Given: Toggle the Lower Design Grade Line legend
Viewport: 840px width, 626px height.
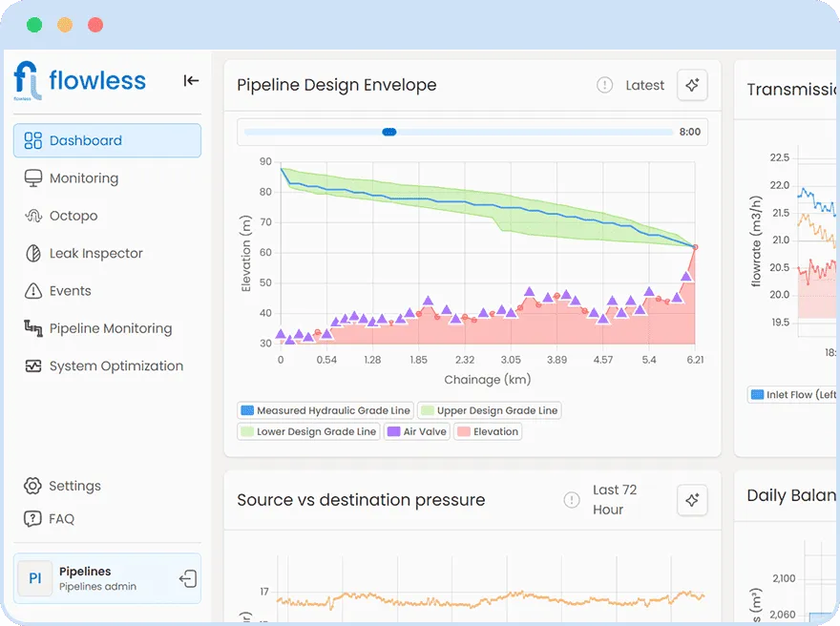Looking at the screenshot, I should click(307, 431).
